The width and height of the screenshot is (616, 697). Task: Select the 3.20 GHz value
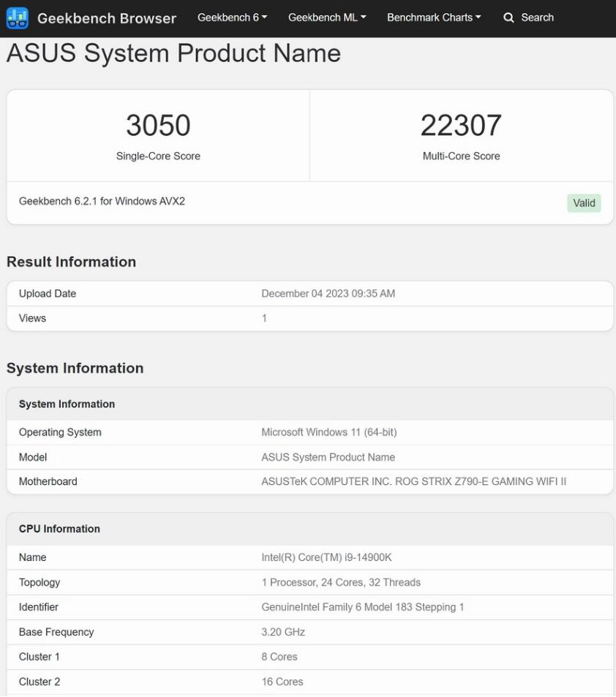click(283, 632)
